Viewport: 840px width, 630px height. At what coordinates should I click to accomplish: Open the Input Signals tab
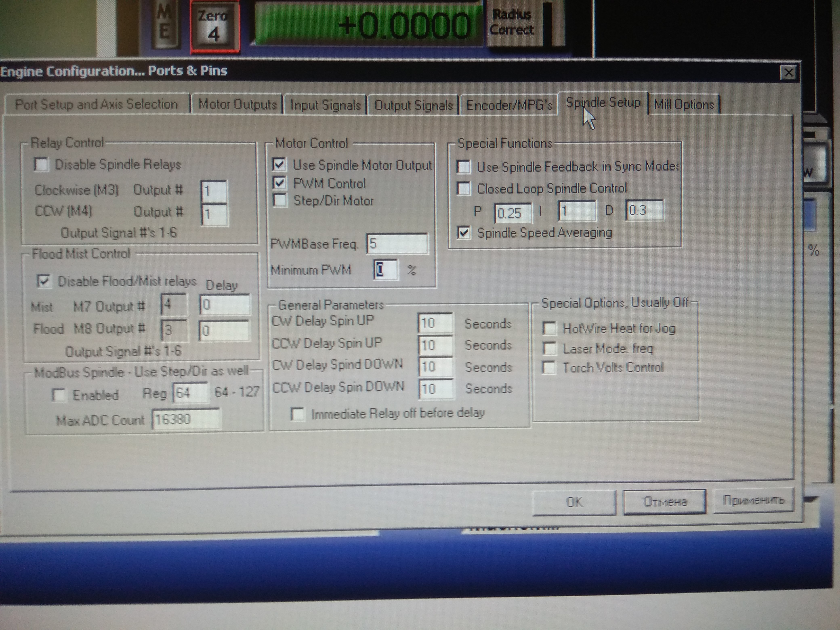pos(325,105)
